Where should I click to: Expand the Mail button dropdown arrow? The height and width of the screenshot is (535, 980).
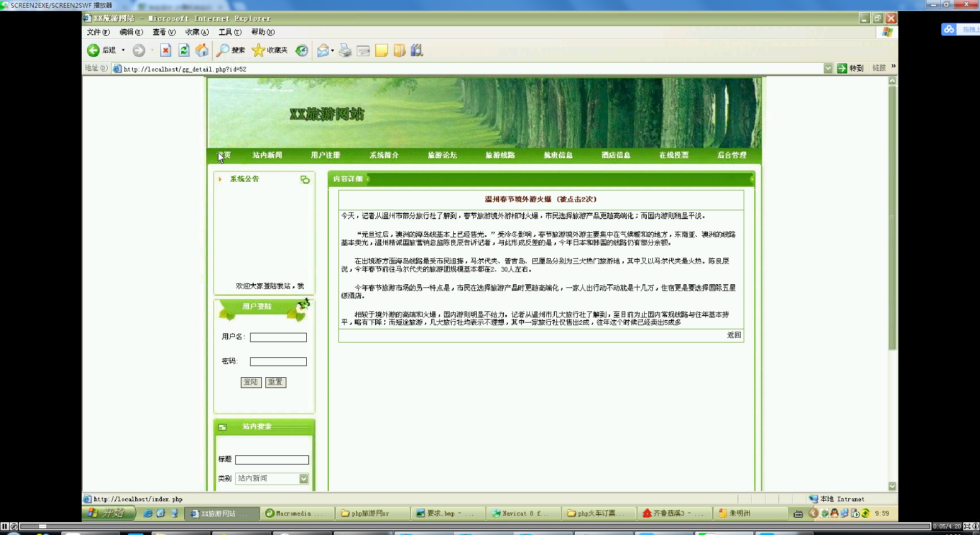pos(332,51)
